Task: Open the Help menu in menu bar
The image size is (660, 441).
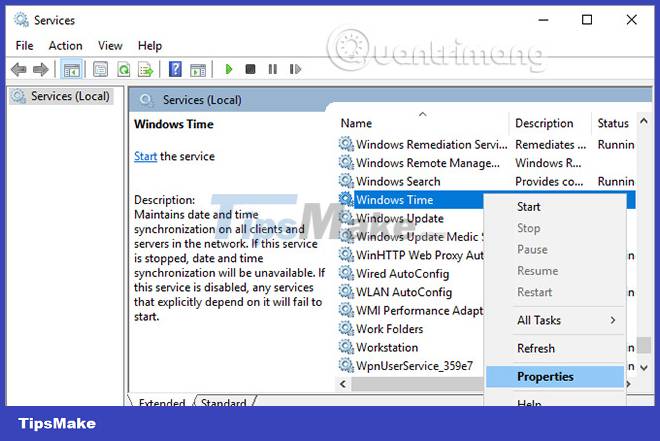Action: (150, 45)
